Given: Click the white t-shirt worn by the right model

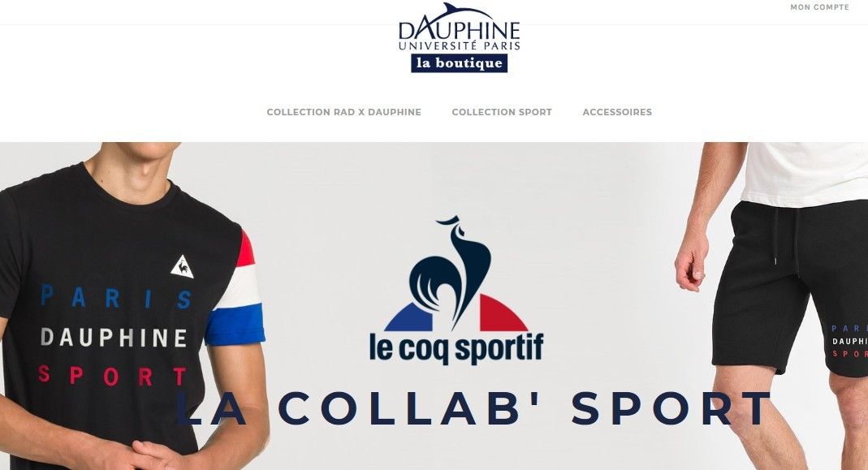Looking at the screenshot, I should coord(805,174).
